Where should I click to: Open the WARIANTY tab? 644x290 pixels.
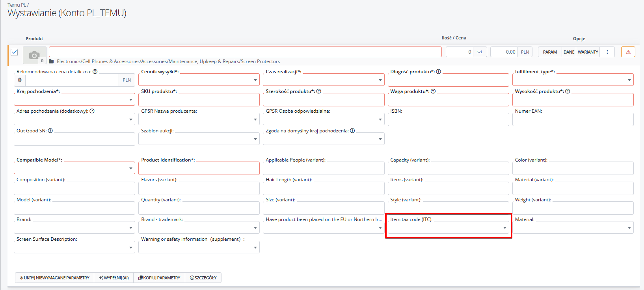588,52
